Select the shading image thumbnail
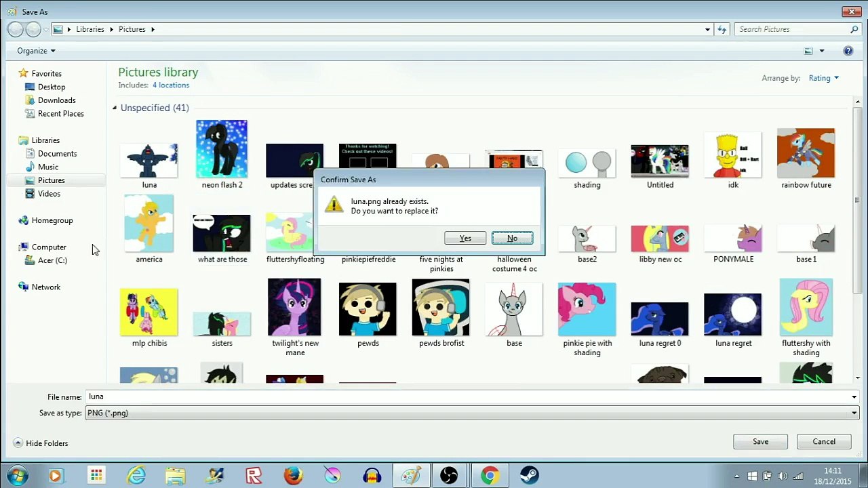 (587, 163)
